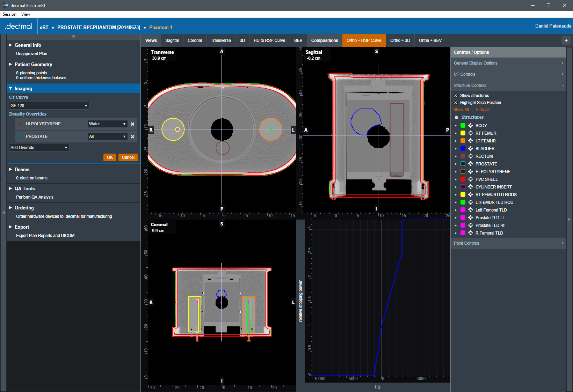Click the .decimal logo
The width and height of the screenshot is (573, 392).
pyautogui.click(x=19, y=27)
